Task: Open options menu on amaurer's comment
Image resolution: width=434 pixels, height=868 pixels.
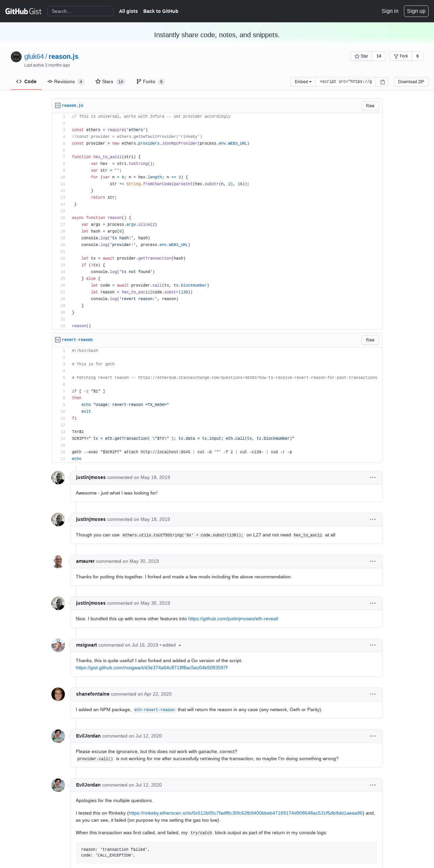Action: 373,561
